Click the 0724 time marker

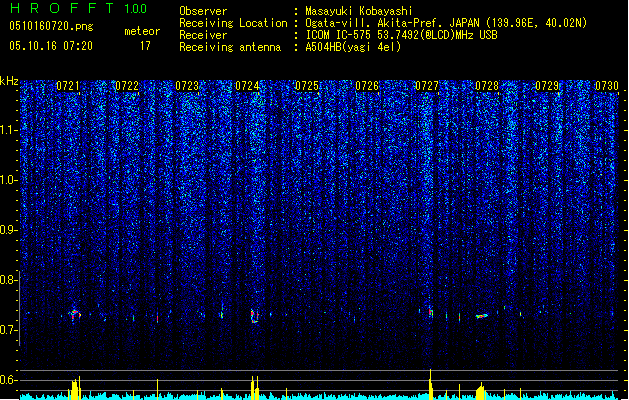pos(247,86)
